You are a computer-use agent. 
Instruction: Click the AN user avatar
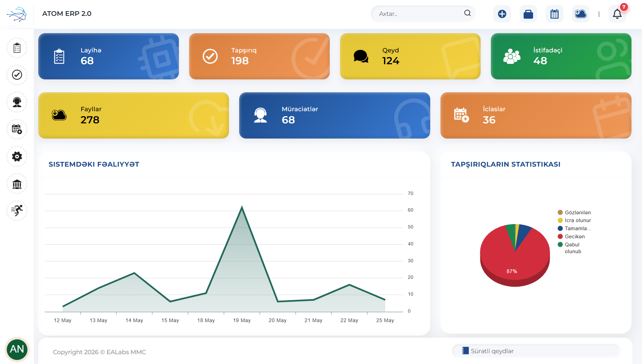17,349
